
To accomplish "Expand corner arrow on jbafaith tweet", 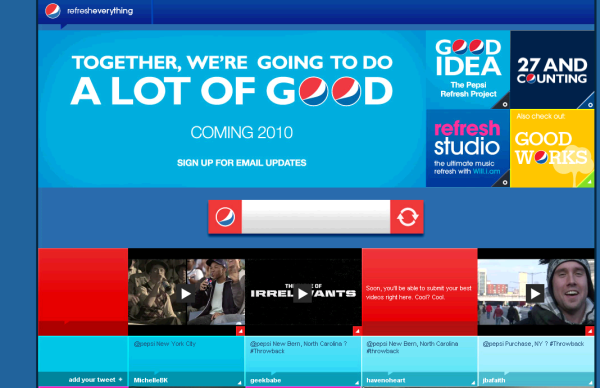I will pos(590,382).
